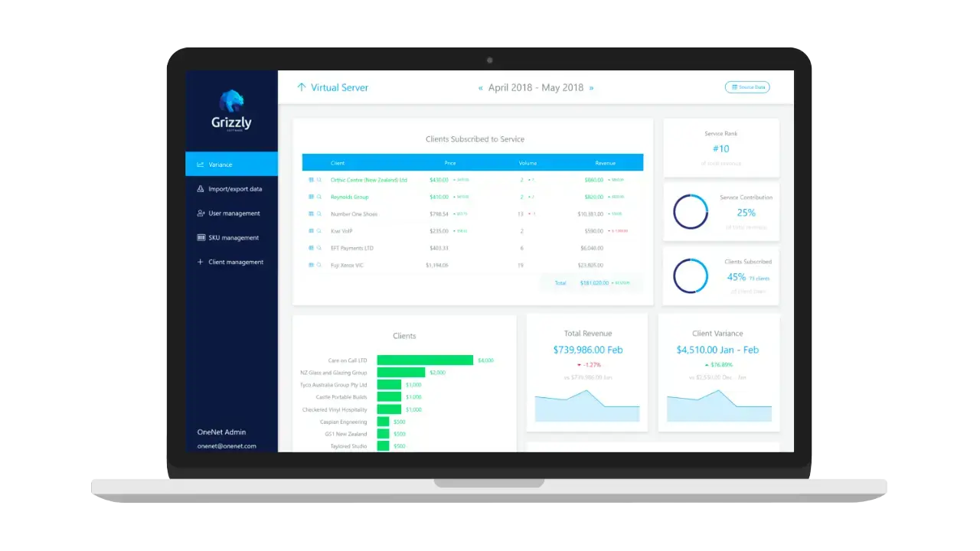
Task: Click the up arrow beside Virtual Server
Action: (301, 87)
